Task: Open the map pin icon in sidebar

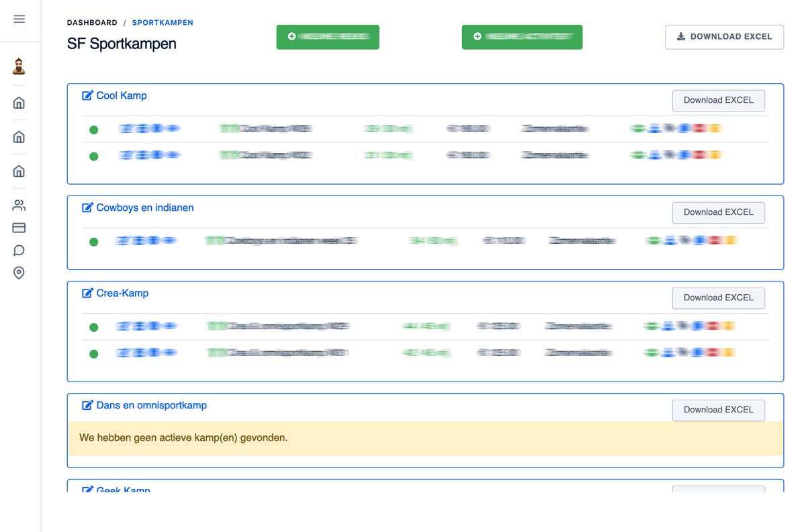Action: pos(19,273)
